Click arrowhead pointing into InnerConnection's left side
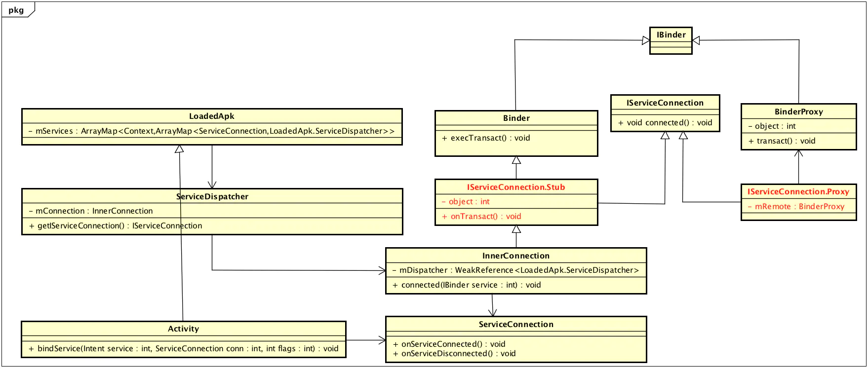868x369 pixels. (382, 270)
